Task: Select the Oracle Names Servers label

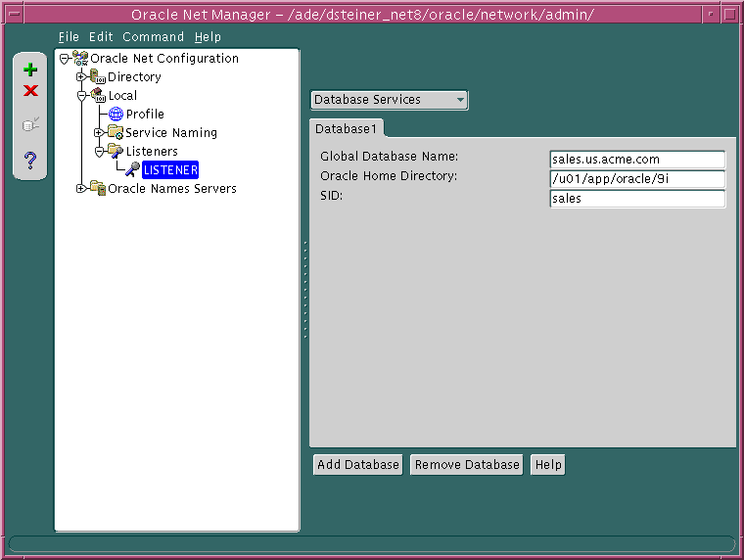Action: [172, 188]
